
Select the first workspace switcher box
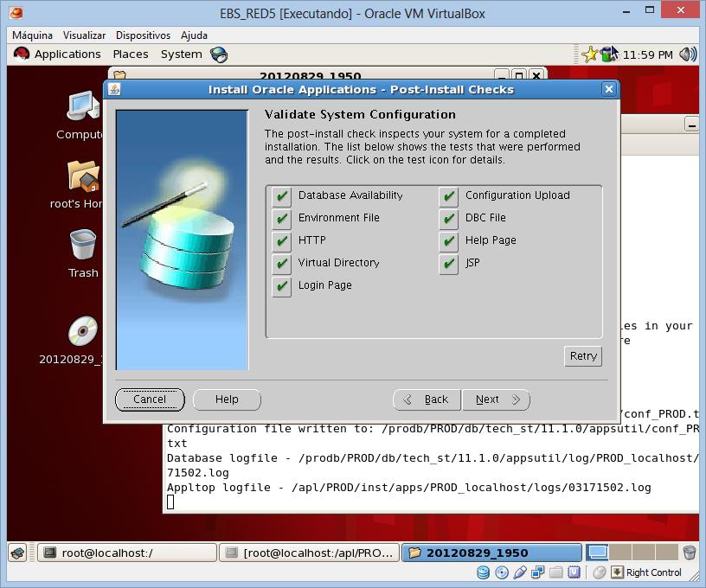coord(598,553)
